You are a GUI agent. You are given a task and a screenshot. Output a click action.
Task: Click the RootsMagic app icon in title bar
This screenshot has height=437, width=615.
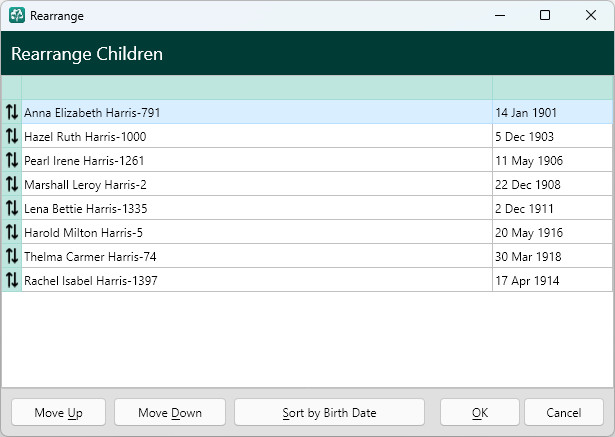[x=17, y=15]
